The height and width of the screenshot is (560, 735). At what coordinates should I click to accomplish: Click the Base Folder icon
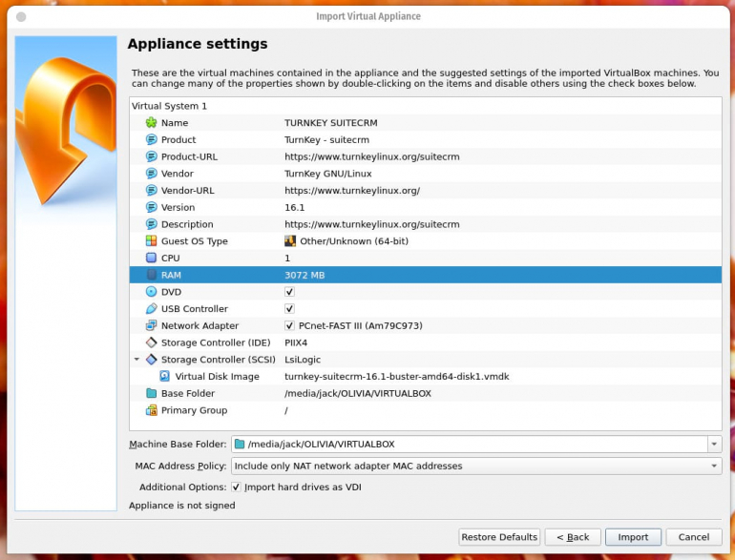click(151, 393)
